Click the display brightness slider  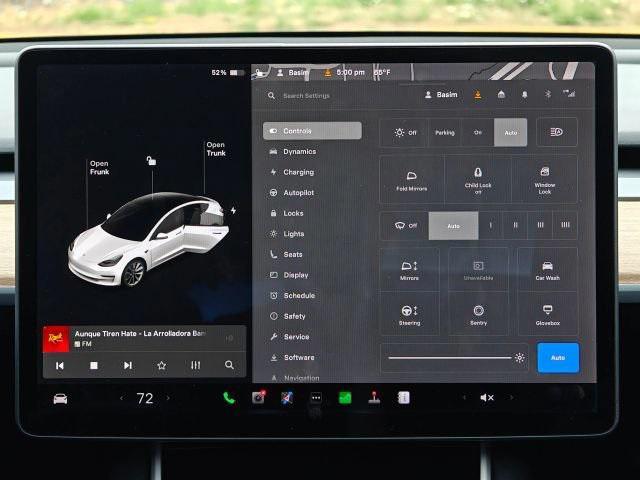point(449,357)
